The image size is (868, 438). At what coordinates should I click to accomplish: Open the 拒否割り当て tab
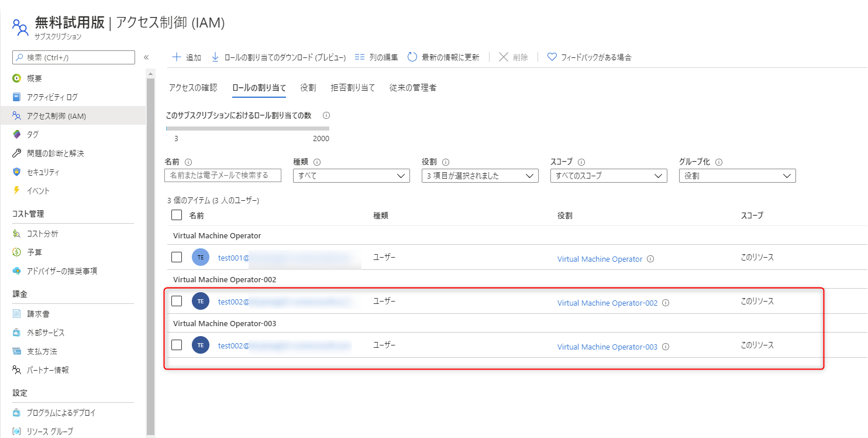(353, 88)
